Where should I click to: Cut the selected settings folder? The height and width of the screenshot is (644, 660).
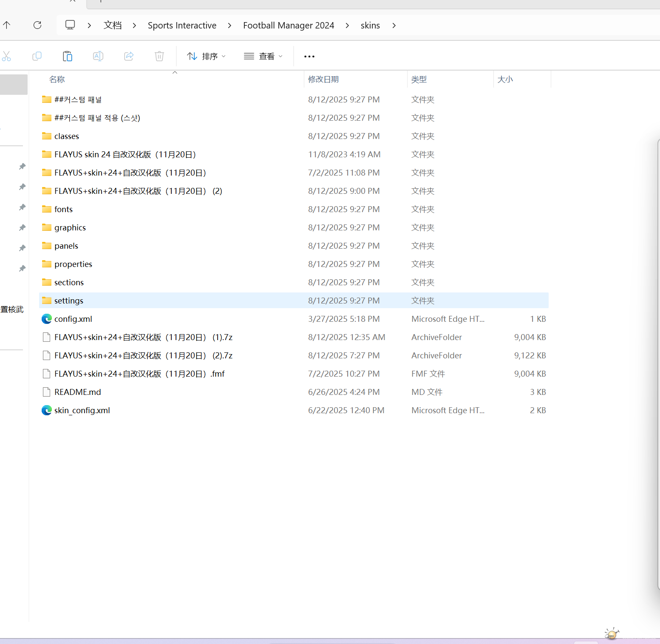point(7,56)
